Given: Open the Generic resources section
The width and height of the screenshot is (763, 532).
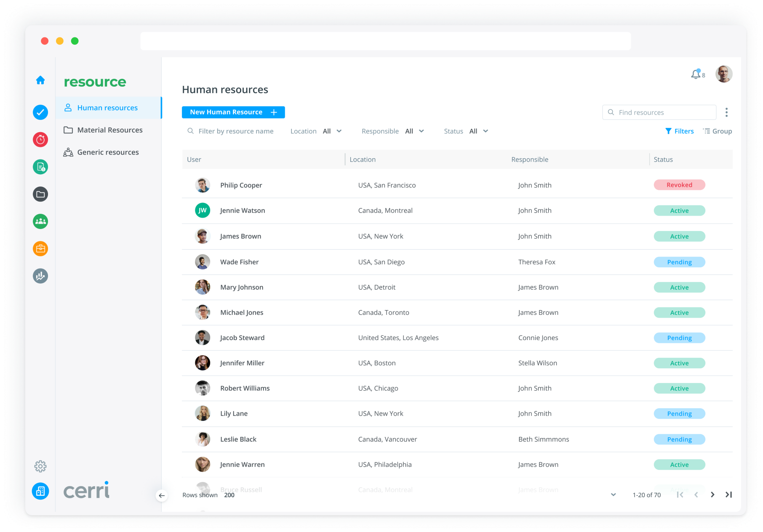Looking at the screenshot, I should [x=108, y=152].
